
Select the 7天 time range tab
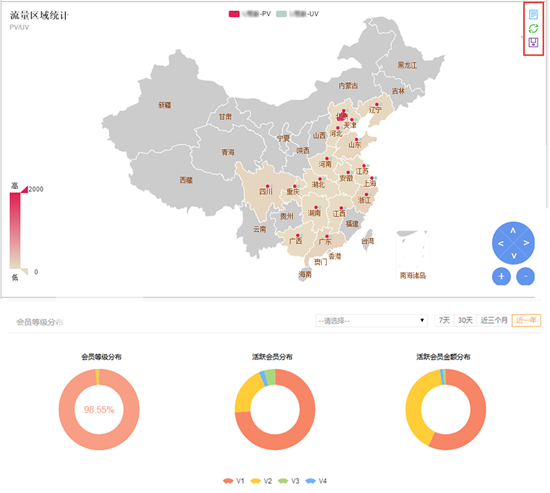click(444, 320)
